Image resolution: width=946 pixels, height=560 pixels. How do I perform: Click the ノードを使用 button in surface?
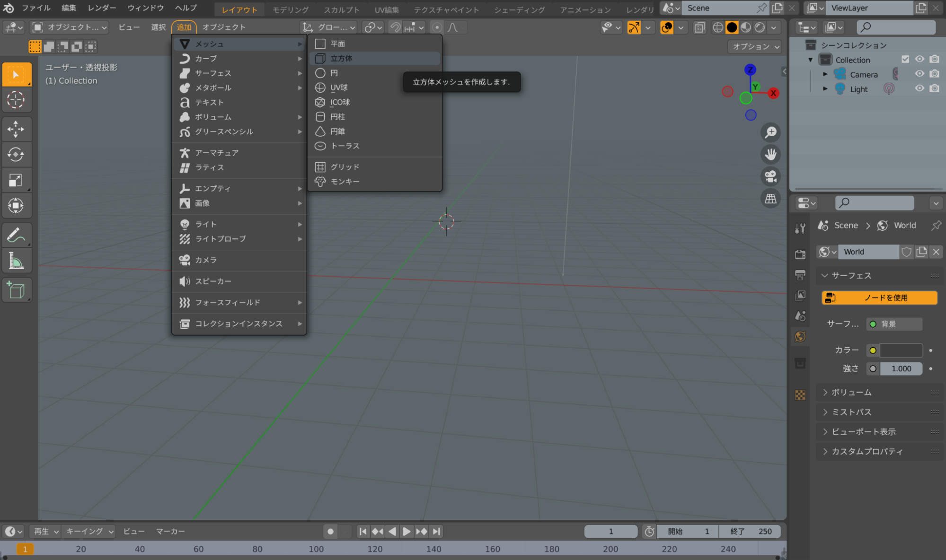[x=879, y=298]
